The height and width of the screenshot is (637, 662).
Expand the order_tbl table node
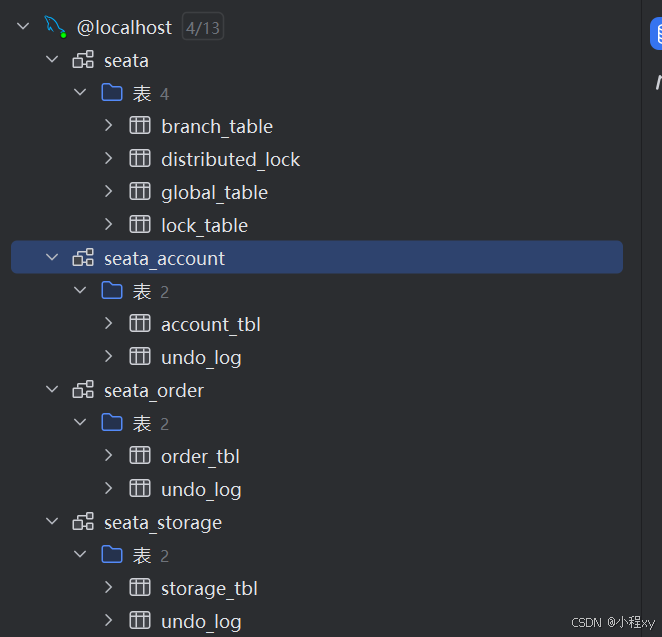[109, 455]
